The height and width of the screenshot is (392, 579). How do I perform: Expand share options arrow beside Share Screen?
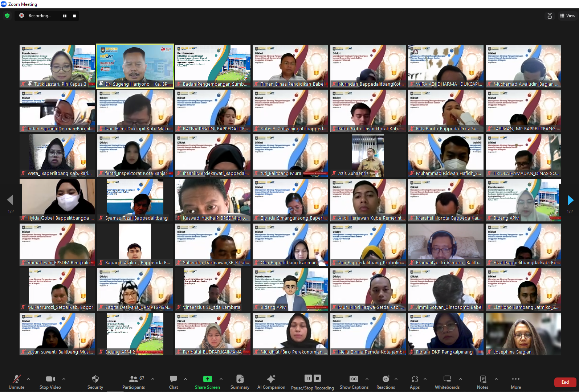pyautogui.click(x=221, y=379)
